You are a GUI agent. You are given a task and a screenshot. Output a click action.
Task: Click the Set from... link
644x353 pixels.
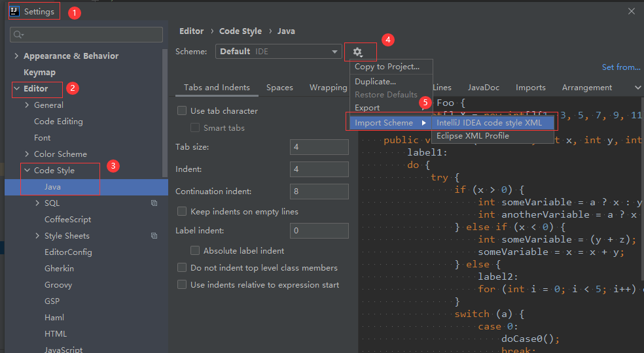621,67
